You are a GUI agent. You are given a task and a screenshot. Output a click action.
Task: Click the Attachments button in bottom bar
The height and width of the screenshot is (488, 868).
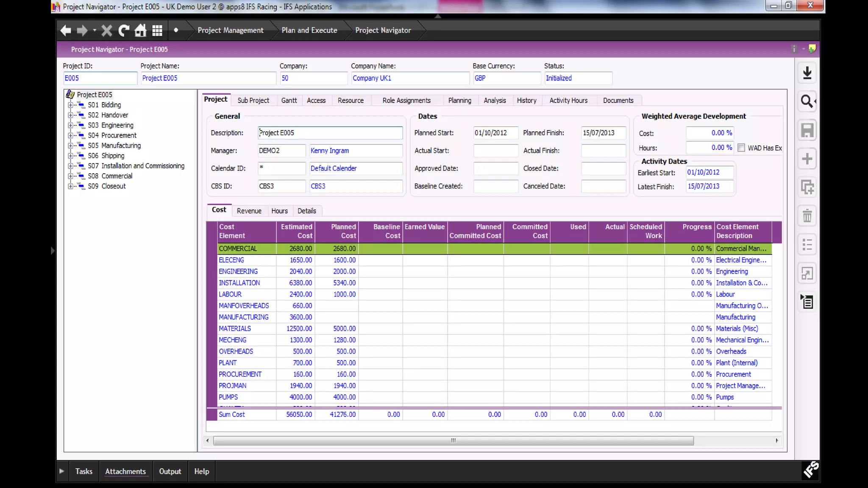(x=125, y=471)
